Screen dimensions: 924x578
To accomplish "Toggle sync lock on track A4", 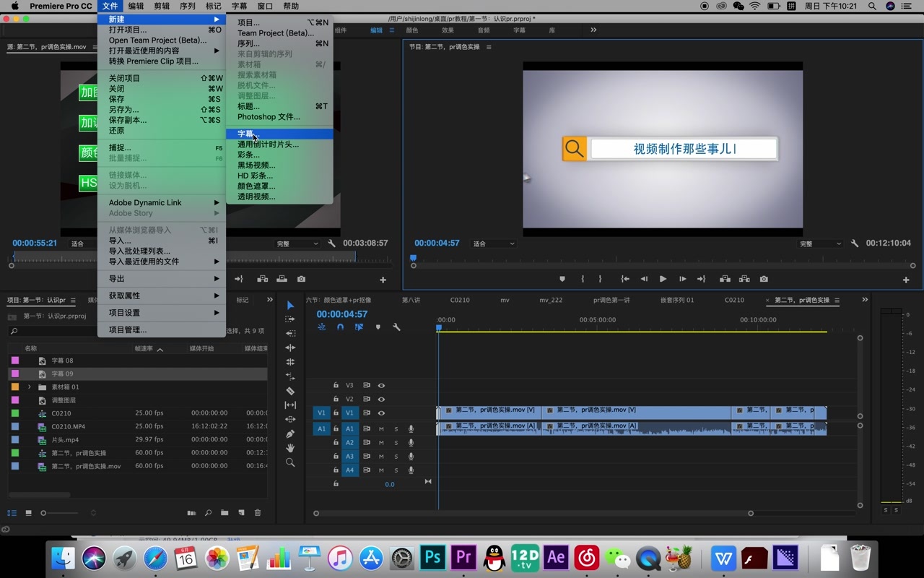I will (x=367, y=470).
